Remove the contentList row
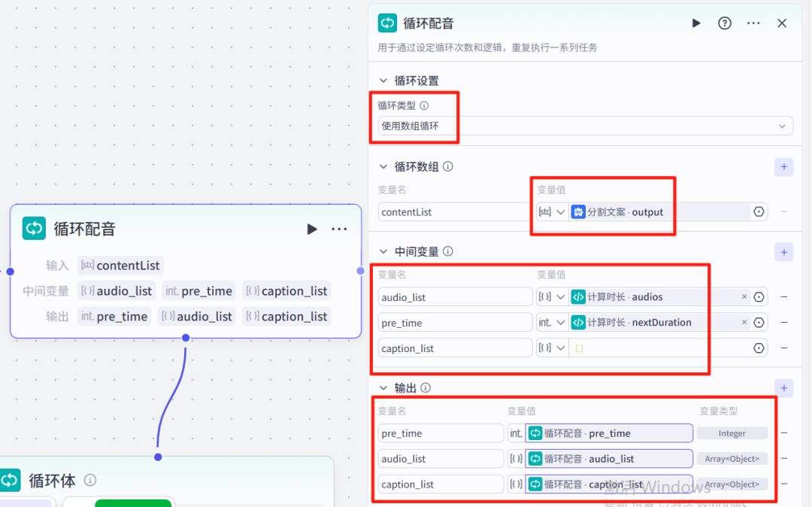Image resolution: width=812 pixels, height=507 pixels. (784, 212)
